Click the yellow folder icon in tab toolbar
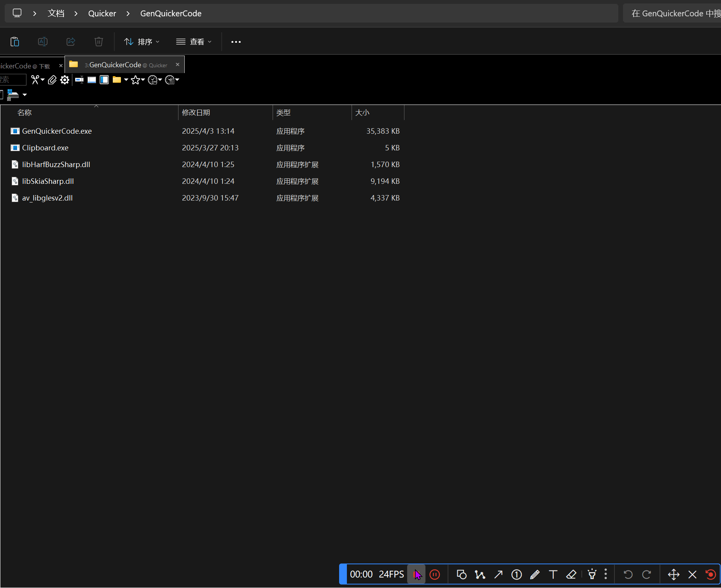 (x=117, y=80)
